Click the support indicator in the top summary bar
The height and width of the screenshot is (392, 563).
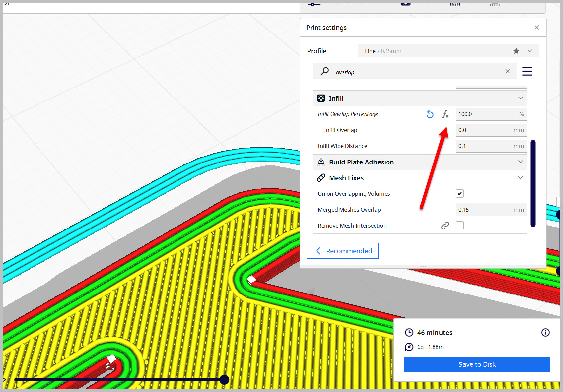[x=455, y=3]
